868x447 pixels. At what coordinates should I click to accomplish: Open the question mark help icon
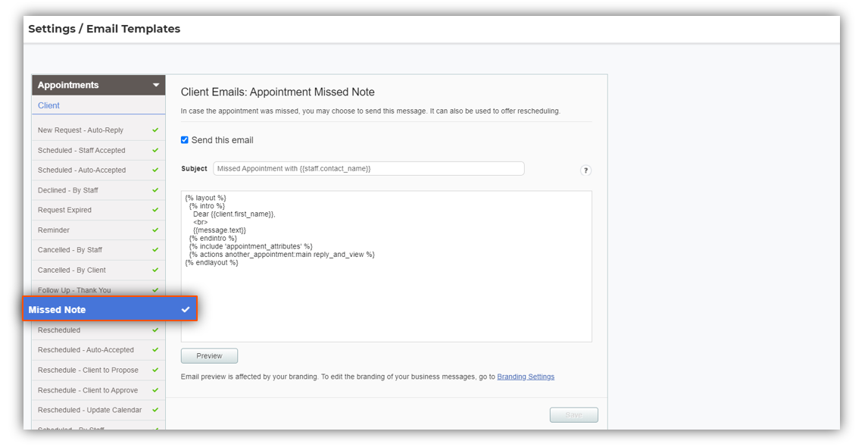click(585, 170)
